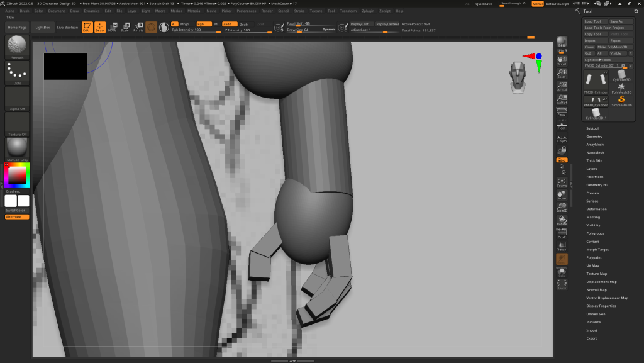644x363 pixels.
Task: Open the Preferences menu
Action: 246,11
